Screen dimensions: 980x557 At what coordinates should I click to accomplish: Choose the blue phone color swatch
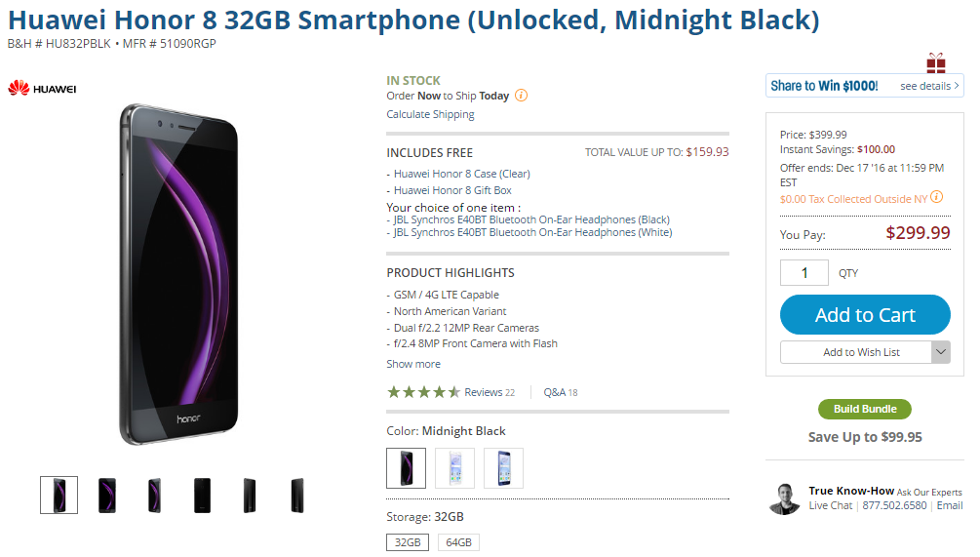coord(503,468)
